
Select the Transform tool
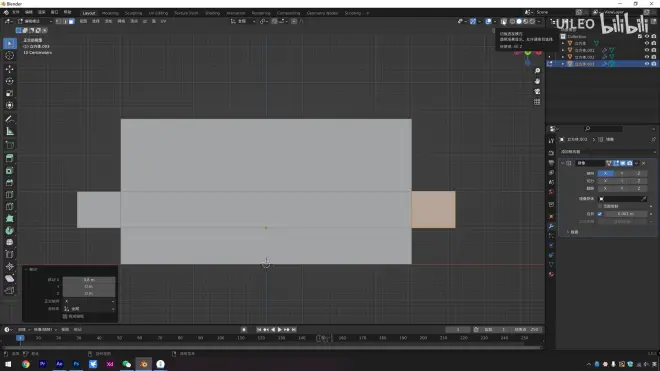point(10,105)
